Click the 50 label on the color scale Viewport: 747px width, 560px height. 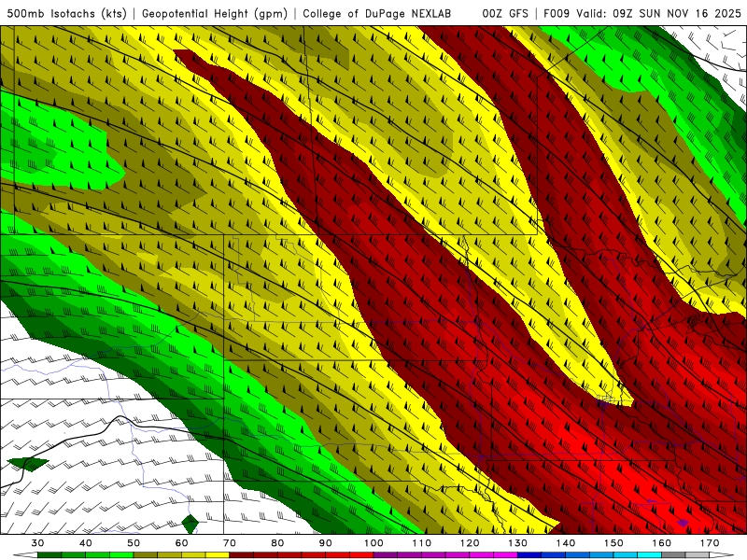(134, 543)
